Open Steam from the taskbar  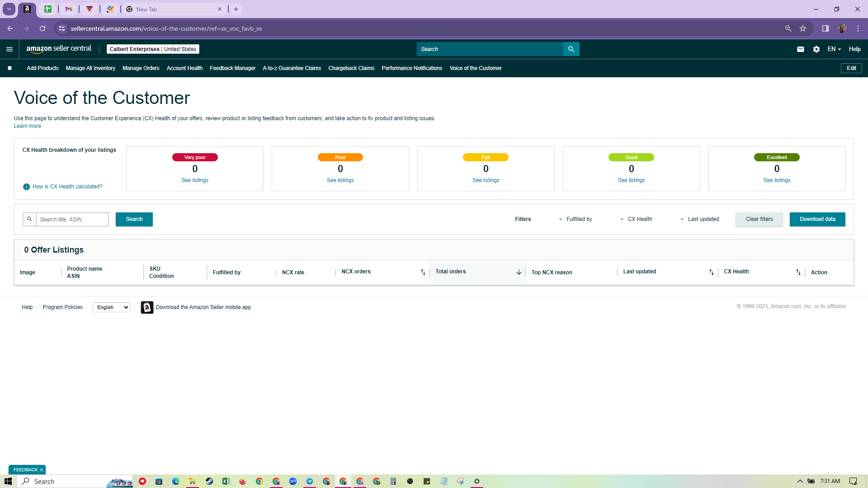[209, 481]
